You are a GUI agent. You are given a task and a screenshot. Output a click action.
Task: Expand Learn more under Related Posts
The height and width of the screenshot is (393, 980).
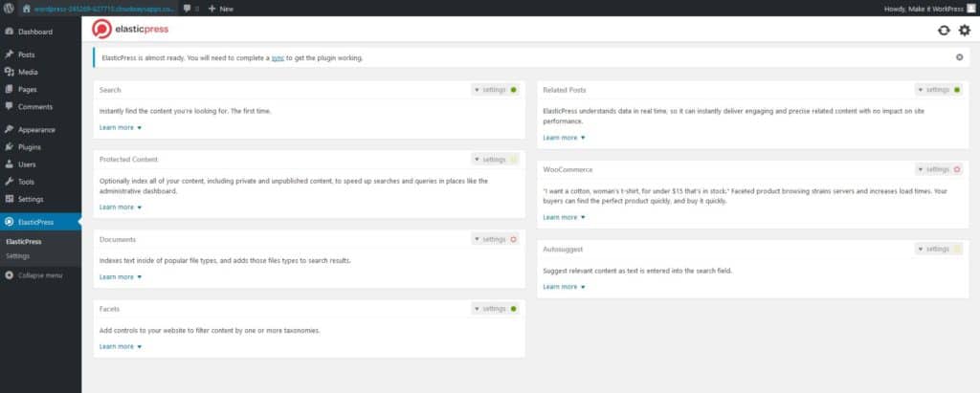click(565, 138)
